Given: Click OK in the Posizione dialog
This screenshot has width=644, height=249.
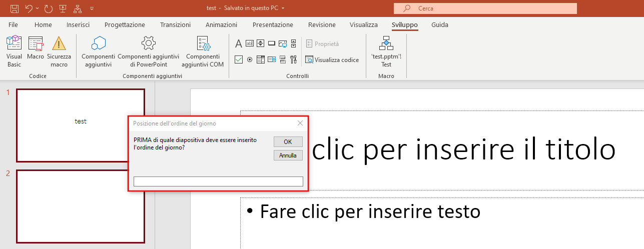Looking at the screenshot, I should (x=288, y=141).
